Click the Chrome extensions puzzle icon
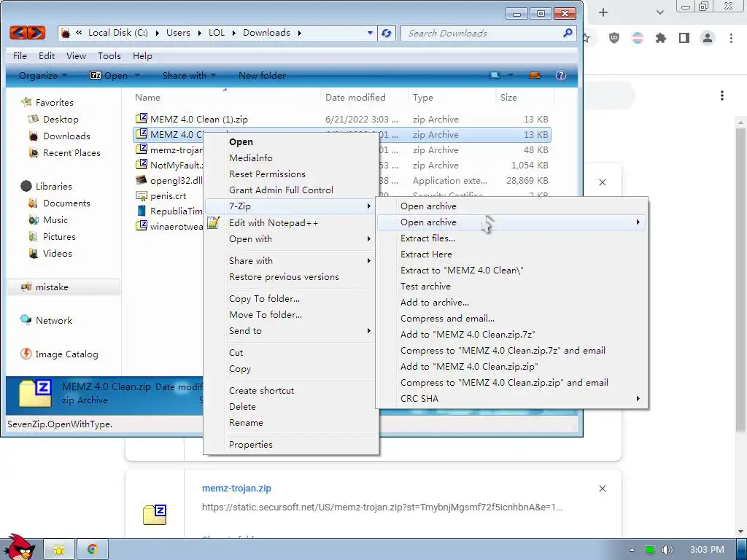Image resolution: width=747 pixels, height=560 pixels. [660, 38]
